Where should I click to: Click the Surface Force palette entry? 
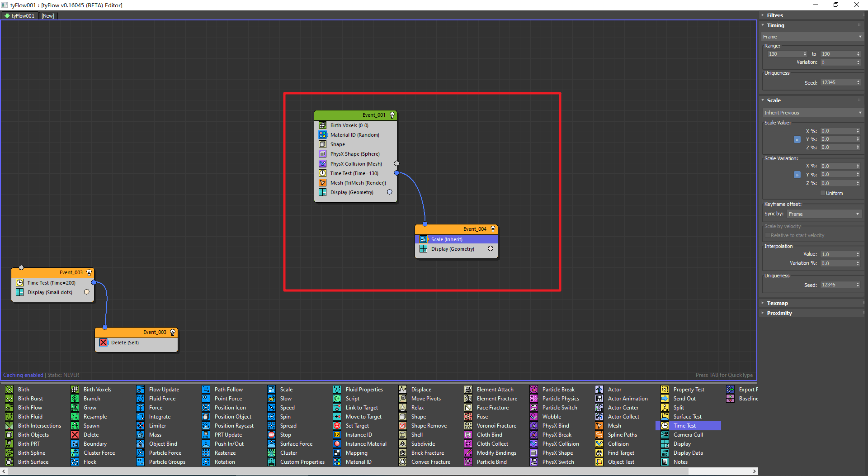point(296,444)
